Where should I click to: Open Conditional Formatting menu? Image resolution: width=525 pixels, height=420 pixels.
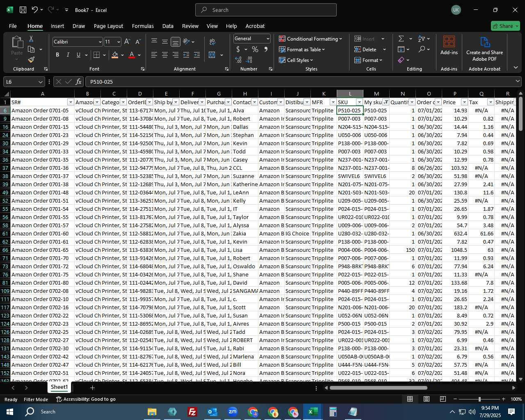click(310, 39)
